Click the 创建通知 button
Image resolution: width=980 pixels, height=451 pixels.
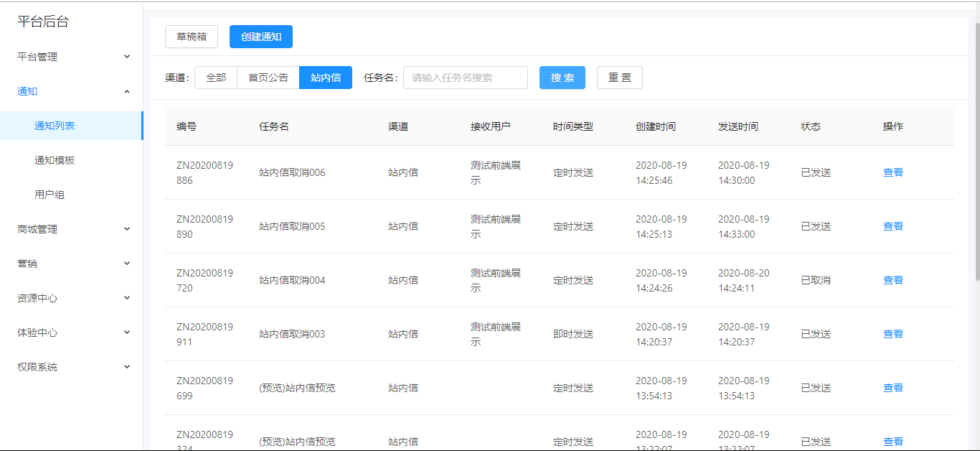pyautogui.click(x=261, y=37)
